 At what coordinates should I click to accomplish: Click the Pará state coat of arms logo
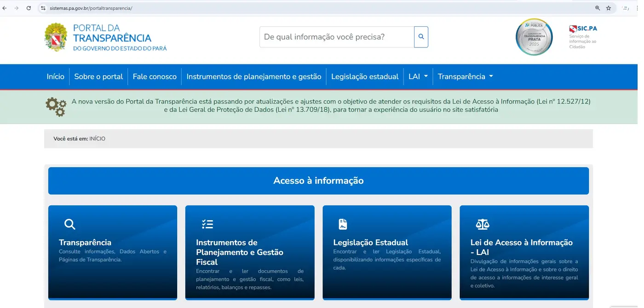coord(56,37)
